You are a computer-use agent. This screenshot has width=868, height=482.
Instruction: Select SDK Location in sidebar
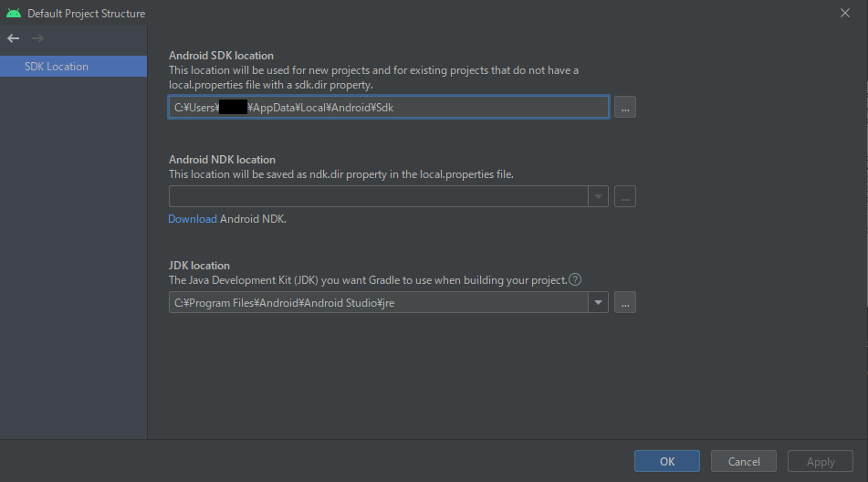[x=73, y=67]
